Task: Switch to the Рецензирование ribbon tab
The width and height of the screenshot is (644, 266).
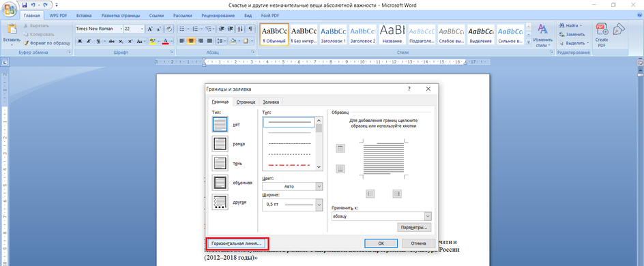Action: (x=218, y=16)
